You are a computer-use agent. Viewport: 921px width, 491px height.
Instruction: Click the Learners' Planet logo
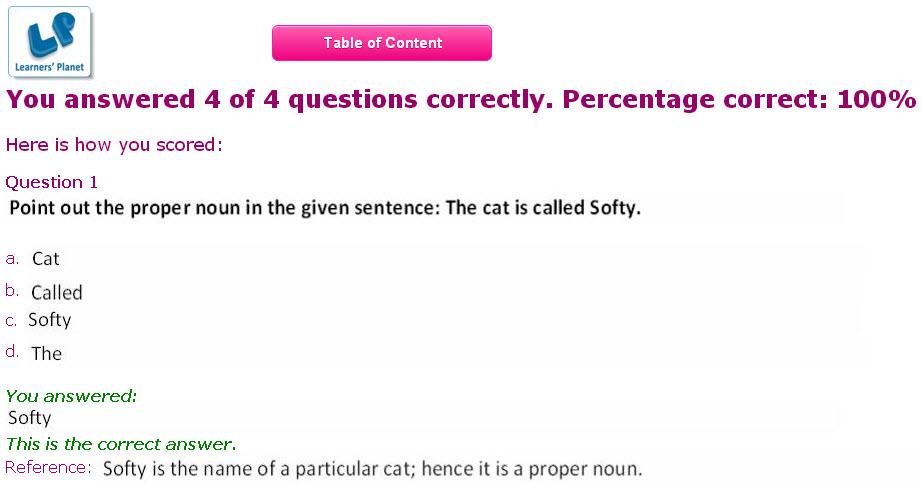coord(50,42)
